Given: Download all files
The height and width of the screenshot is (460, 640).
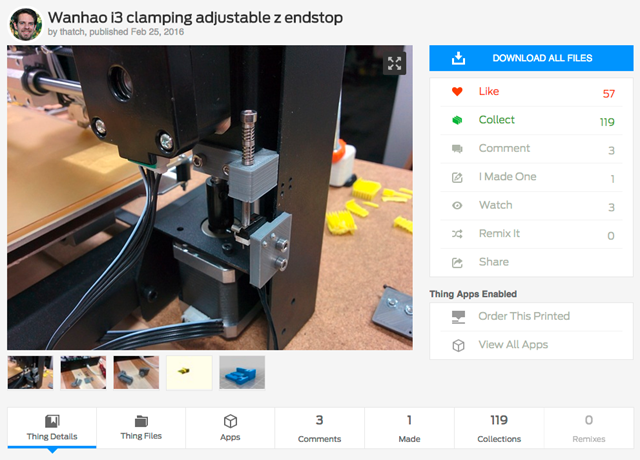Looking at the screenshot, I should (531, 58).
